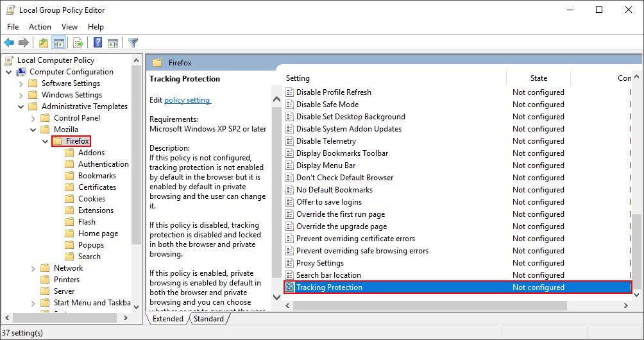Expand the Windows Settings node
644x340 pixels.
pyautogui.click(x=21, y=95)
